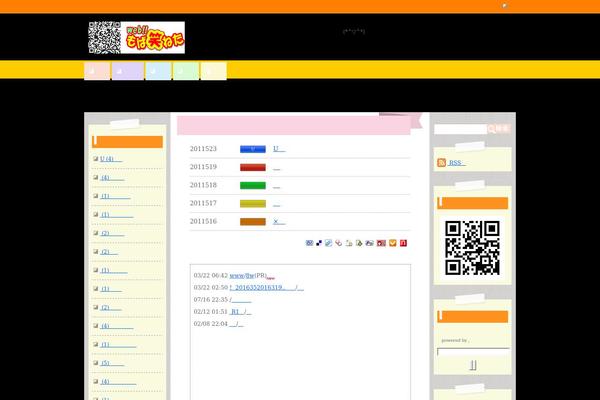Open the 03/22 06:42 'www' feed link

tap(242, 276)
